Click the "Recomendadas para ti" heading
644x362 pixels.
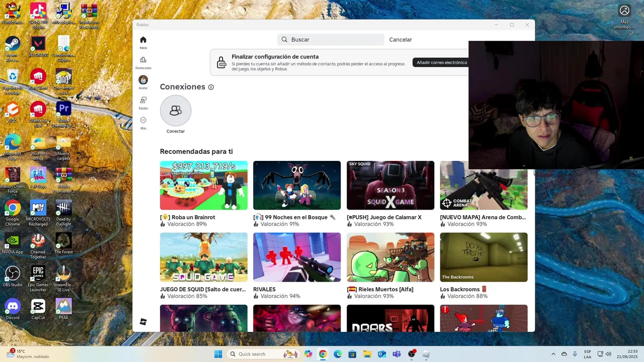196,151
